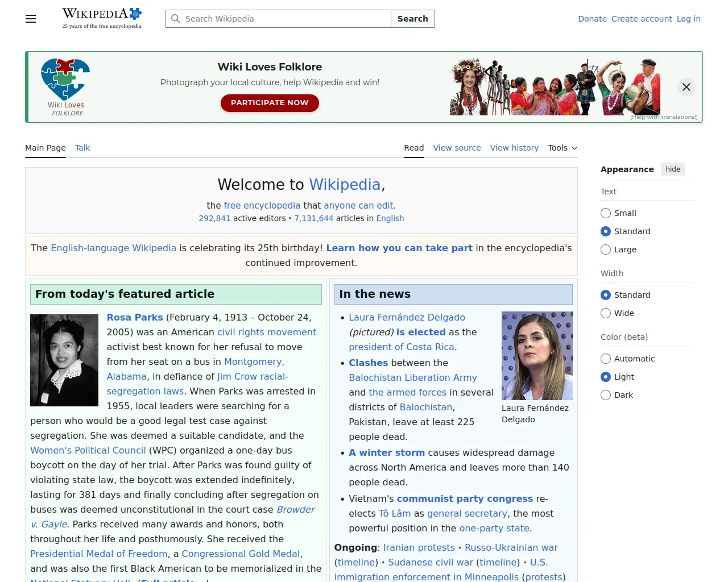Open the communist party congress link

[465, 498]
